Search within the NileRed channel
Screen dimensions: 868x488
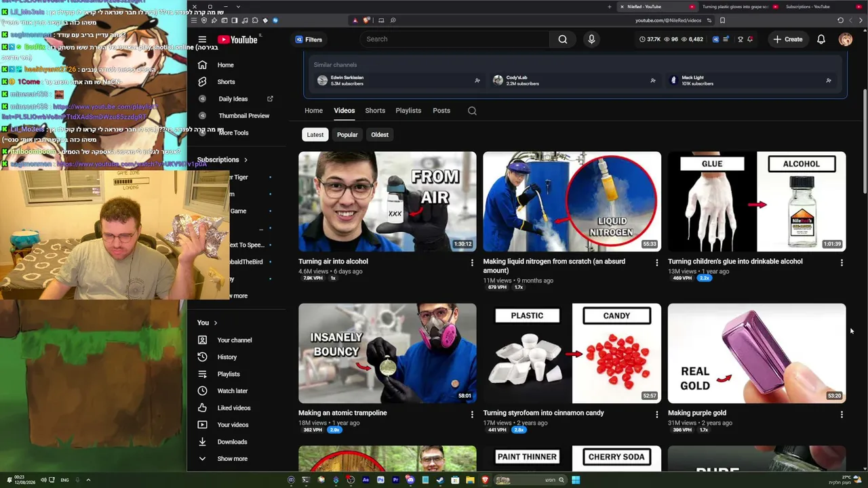point(472,110)
